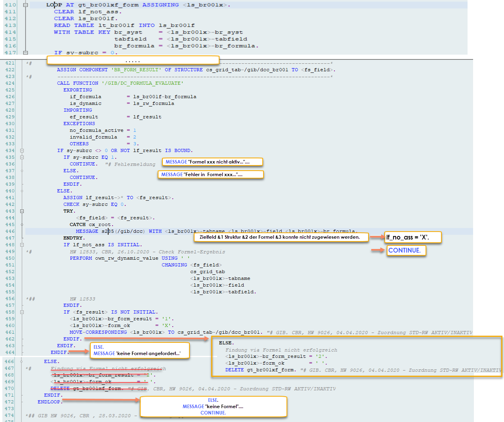Collapse the fs_result IF fold on line 458
This screenshot has height=422, width=504.
click(x=22, y=312)
